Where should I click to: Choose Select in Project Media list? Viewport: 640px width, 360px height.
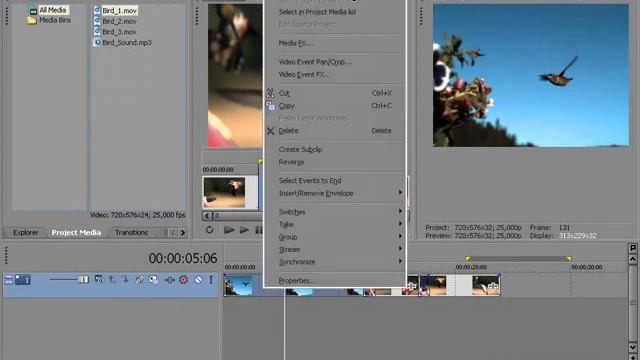click(x=335, y=12)
